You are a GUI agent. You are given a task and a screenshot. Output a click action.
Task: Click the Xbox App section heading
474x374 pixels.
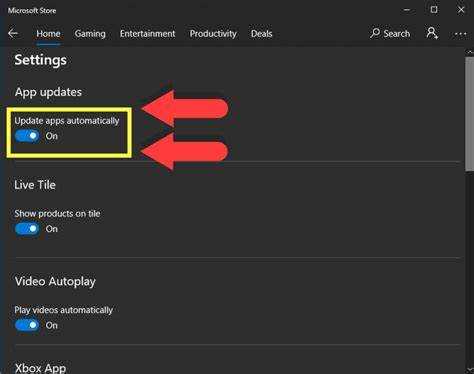(40, 368)
